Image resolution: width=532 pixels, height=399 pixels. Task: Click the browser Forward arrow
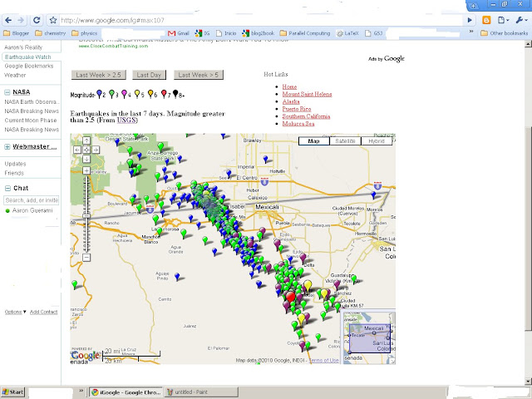pos(21,20)
